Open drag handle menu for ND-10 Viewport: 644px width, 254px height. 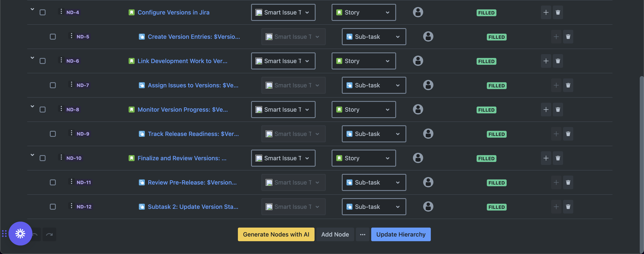coord(61,157)
